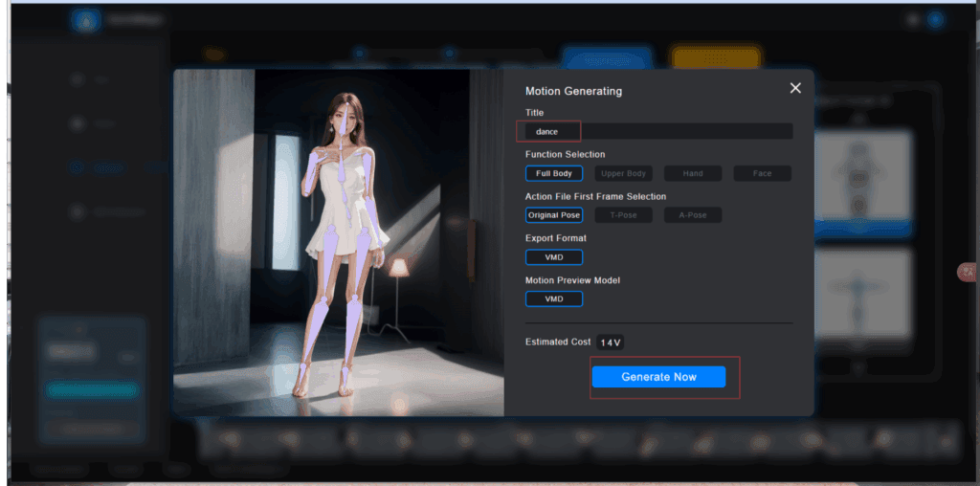Viewport: 980px width, 486px height.
Task: Choose VMD under Motion Preview Model
Action: (554, 299)
